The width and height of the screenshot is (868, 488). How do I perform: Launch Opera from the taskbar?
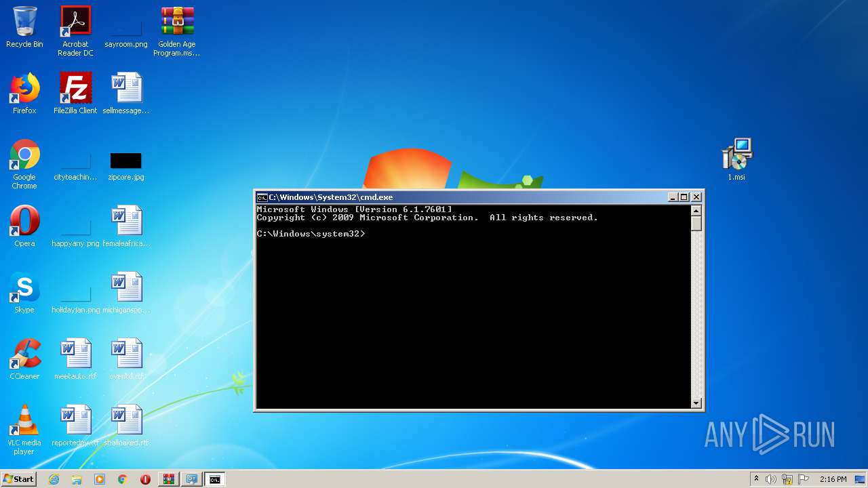tap(145, 479)
